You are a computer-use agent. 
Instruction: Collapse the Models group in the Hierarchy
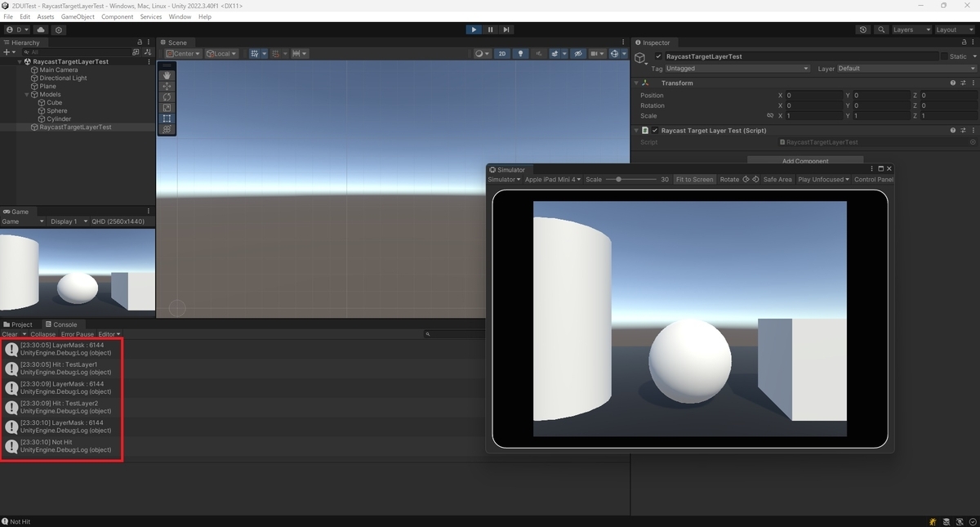tap(26, 94)
